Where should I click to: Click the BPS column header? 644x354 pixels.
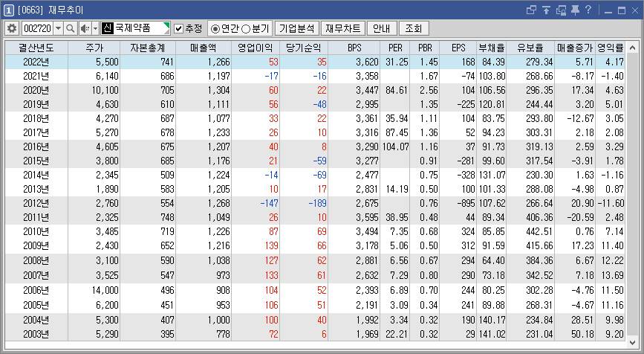click(x=354, y=48)
